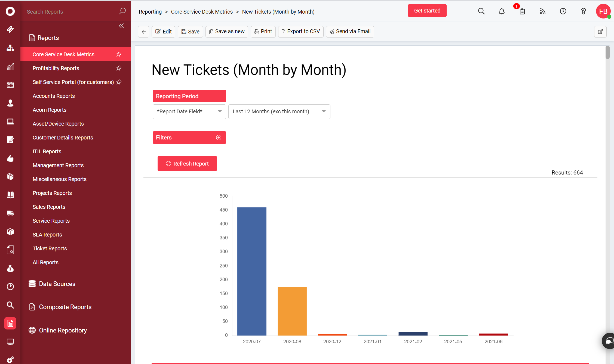
Task: Toggle pin on Profitability Reports
Action: 119,68
